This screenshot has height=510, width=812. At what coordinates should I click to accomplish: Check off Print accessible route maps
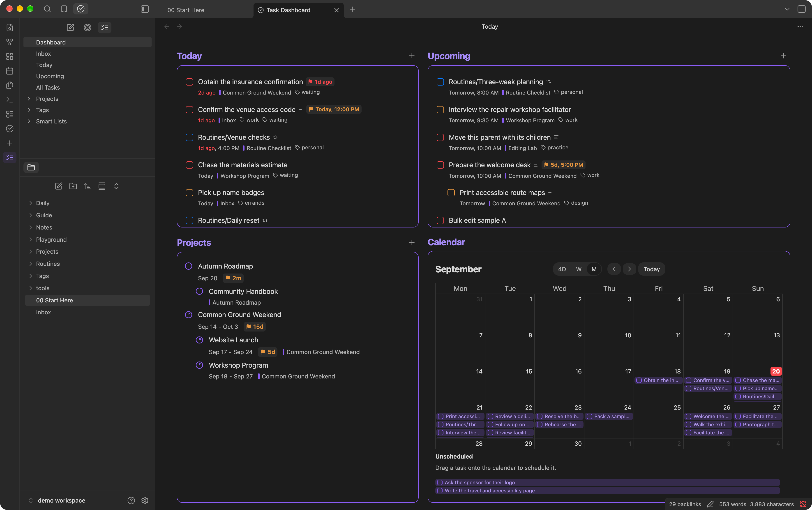(x=451, y=192)
